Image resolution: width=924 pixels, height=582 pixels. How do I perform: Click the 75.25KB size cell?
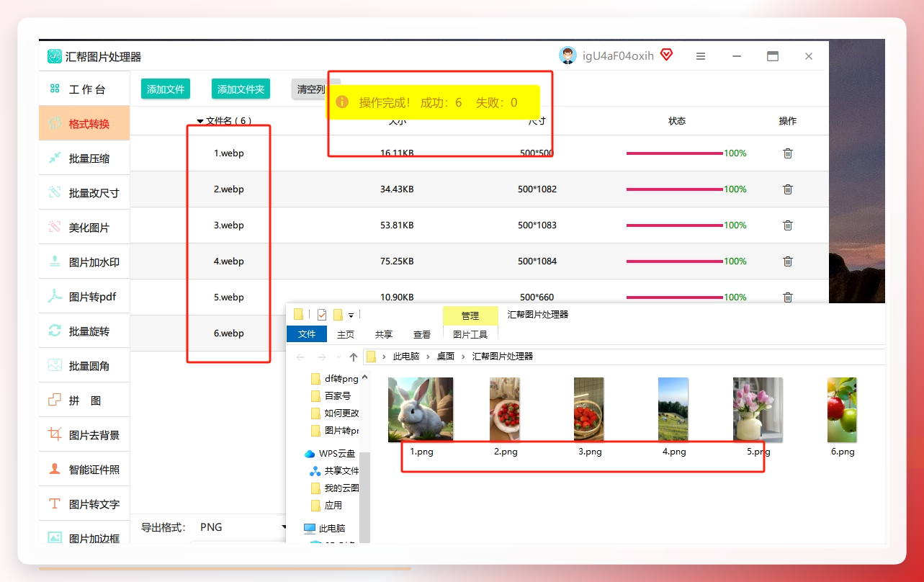point(397,261)
